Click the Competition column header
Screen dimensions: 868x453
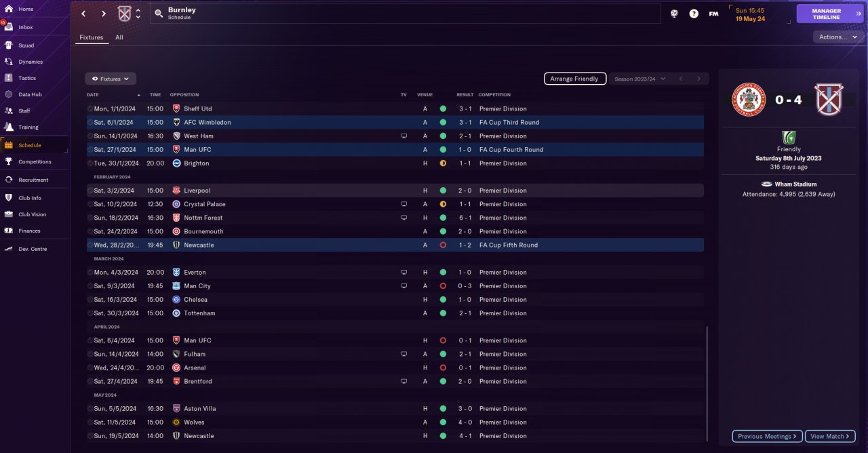[x=494, y=95]
